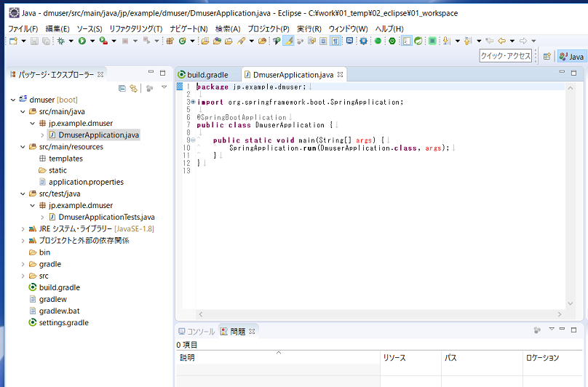Run the application with green Run icon
Viewport: 588px width, 387px height.
pos(82,41)
